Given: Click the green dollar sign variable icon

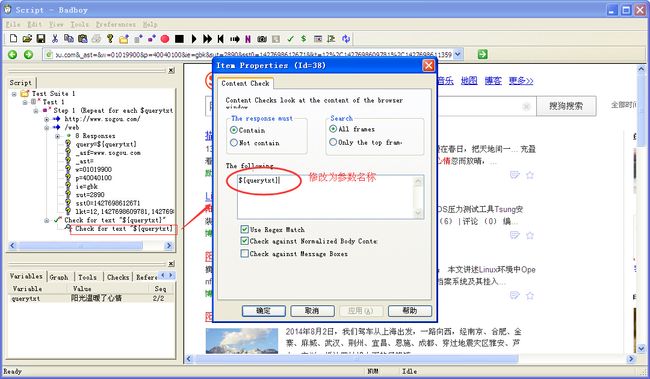Looking at the screenshot, I should coord(304,39).
